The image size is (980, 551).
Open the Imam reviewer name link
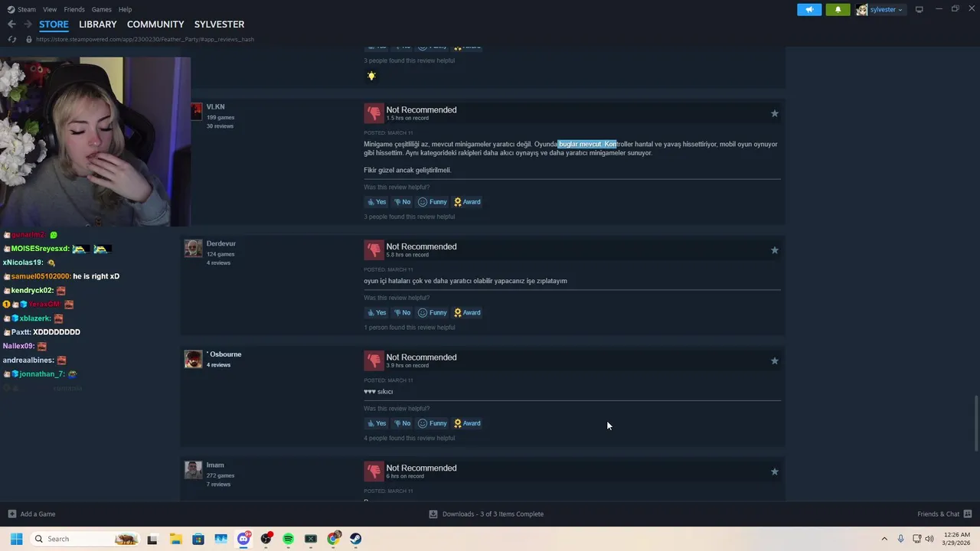coord(215,465)
